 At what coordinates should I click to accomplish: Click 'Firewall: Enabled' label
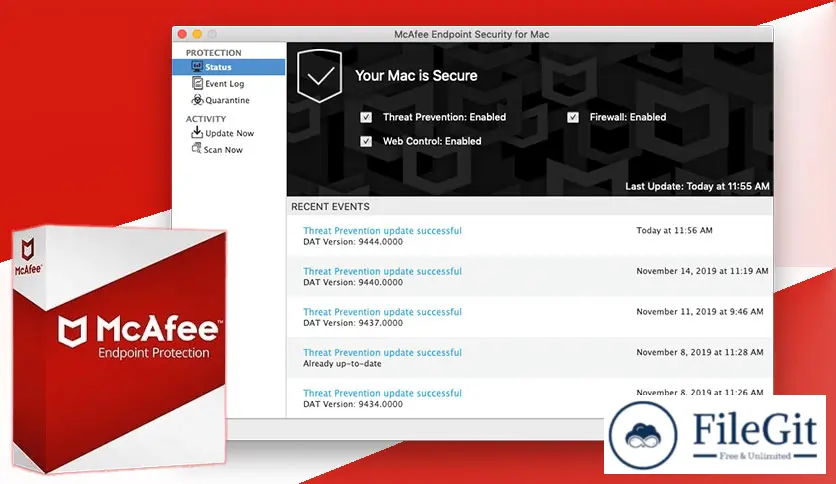click(628, 117)
